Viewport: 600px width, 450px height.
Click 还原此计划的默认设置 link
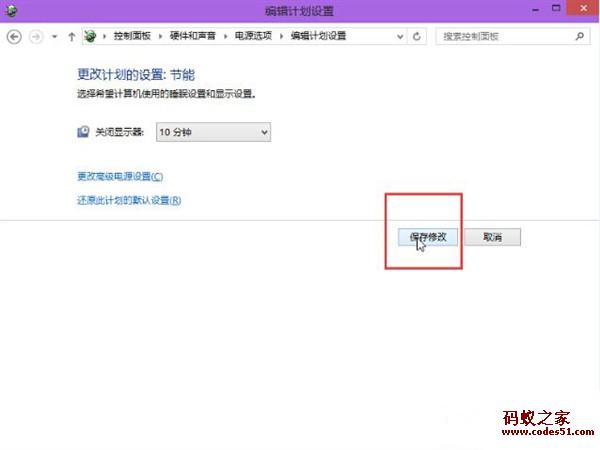[129, 200]
